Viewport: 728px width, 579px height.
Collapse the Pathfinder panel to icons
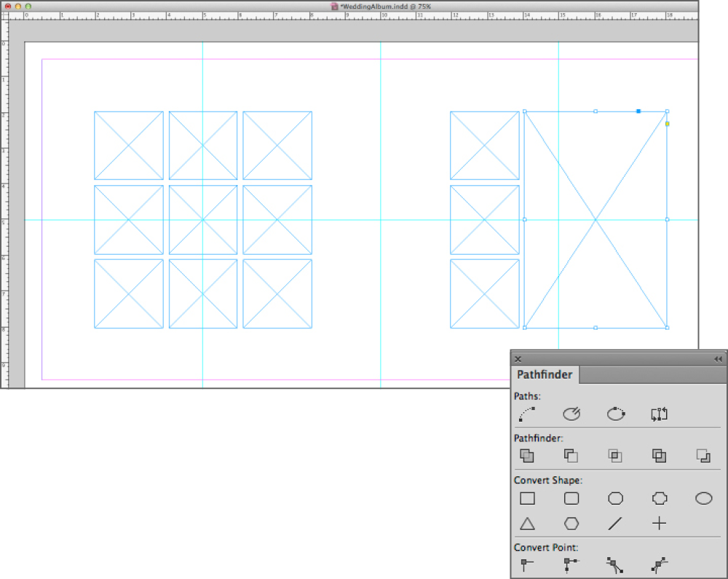point(718,359)
